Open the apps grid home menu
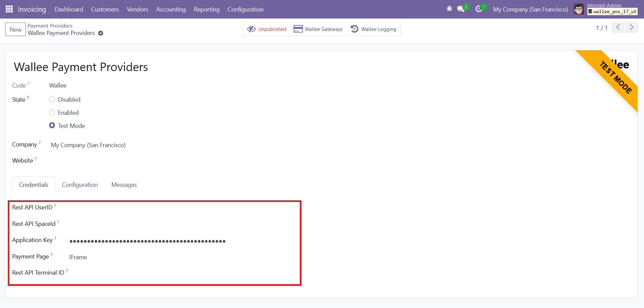644x308 pixels. click(x=9, y=9)
